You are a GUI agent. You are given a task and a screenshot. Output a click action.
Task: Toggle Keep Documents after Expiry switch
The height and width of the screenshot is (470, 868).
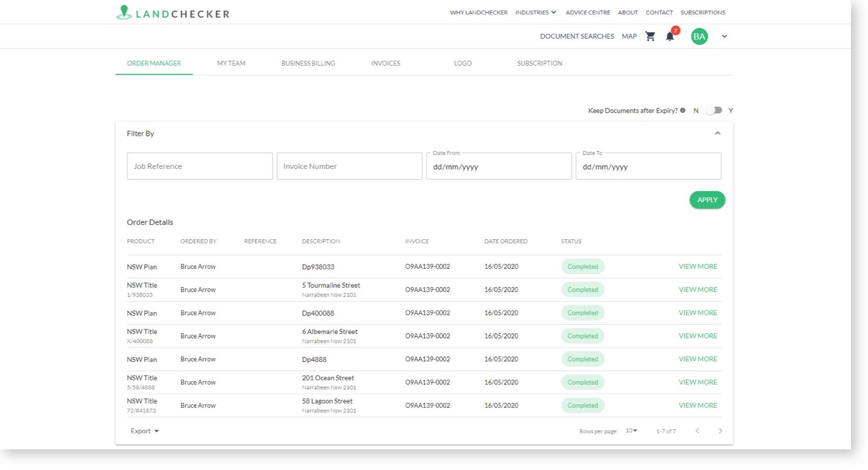(714, 110)
